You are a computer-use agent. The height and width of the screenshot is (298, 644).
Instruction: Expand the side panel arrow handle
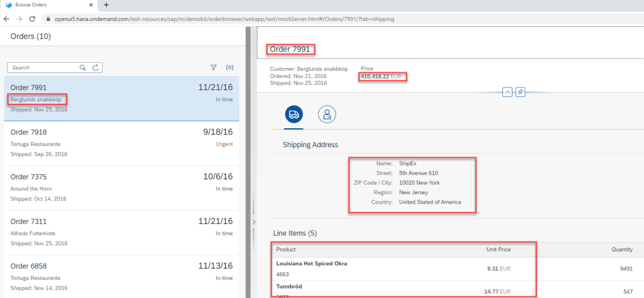254,222
